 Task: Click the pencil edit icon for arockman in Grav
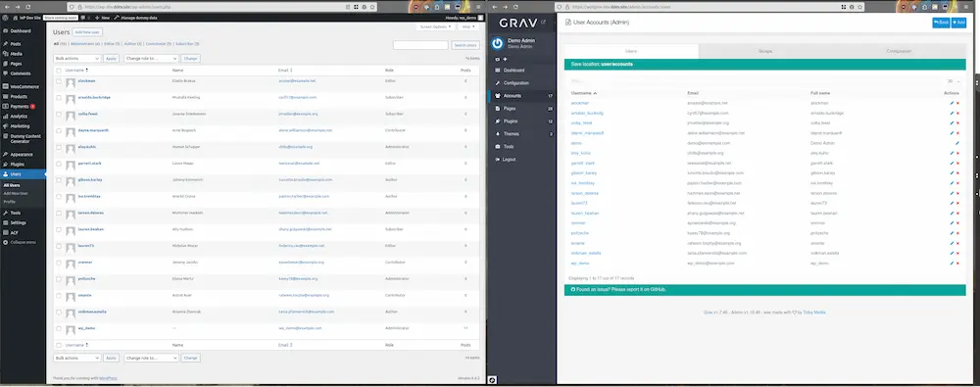click(x=952, y=103)
